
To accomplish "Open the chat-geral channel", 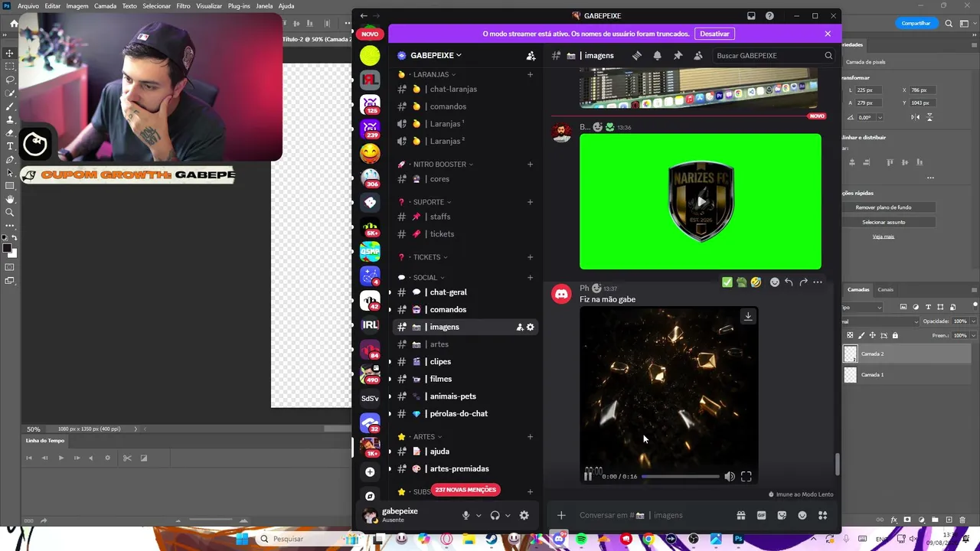I will pos(448,292).
